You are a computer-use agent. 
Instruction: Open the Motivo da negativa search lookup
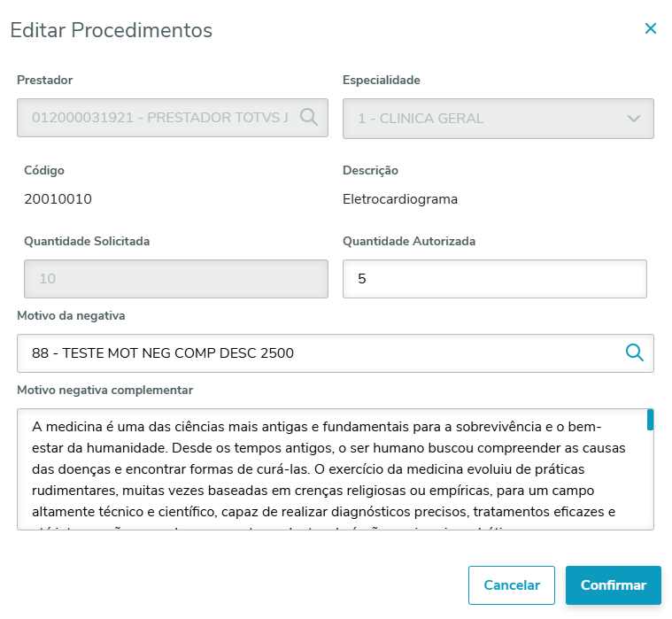(x=635, y=352)
